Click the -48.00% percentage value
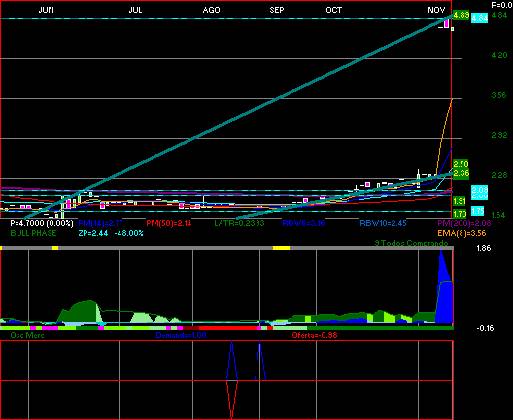 click(x=129, y=233)
